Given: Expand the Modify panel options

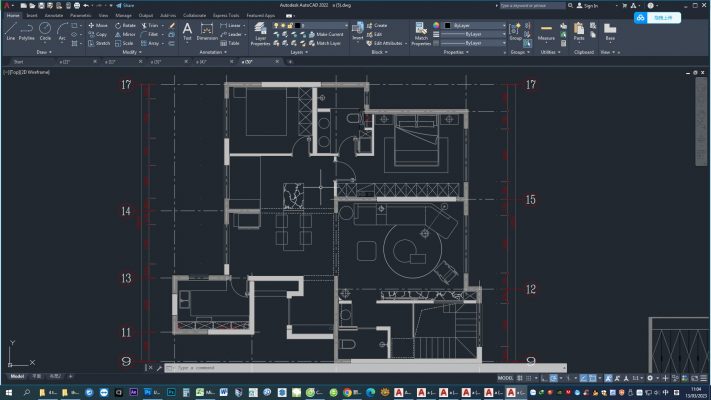Looking at the screenshot, I should pos(130,52).
